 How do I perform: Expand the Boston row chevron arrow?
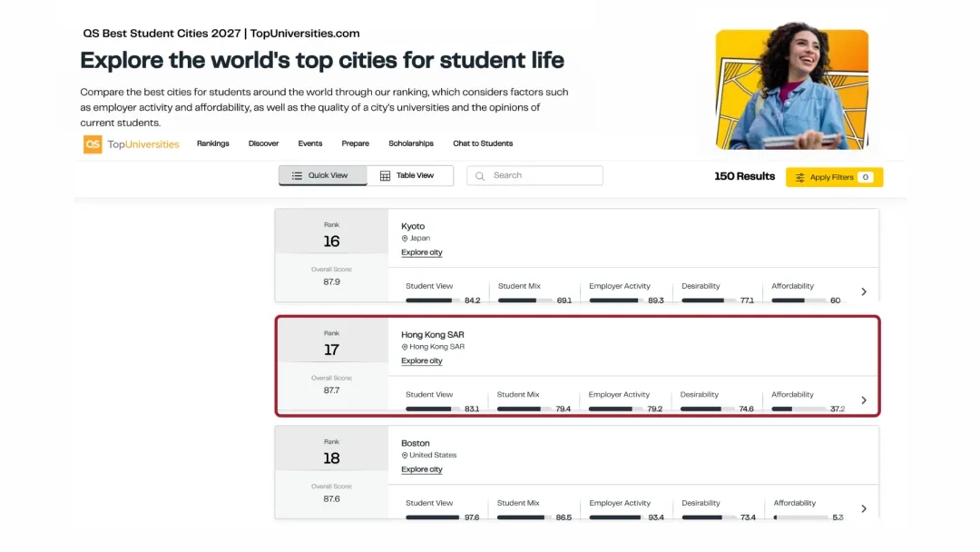pos(864,508)
